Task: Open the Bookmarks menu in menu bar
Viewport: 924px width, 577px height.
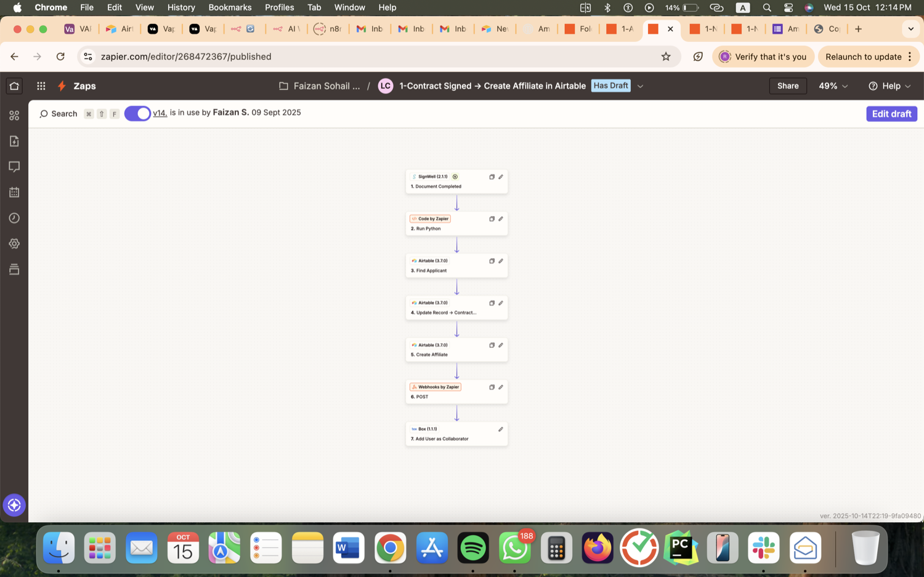Action: [x=230, y=7]
